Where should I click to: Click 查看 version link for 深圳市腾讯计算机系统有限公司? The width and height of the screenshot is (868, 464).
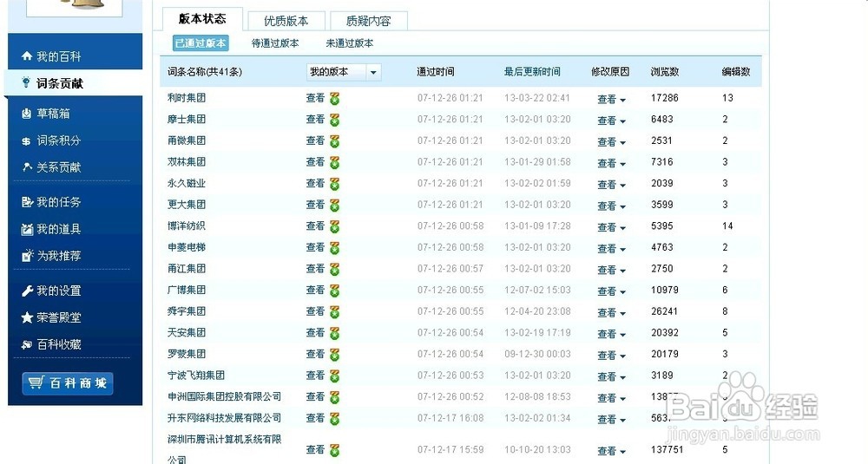(315, 449)
